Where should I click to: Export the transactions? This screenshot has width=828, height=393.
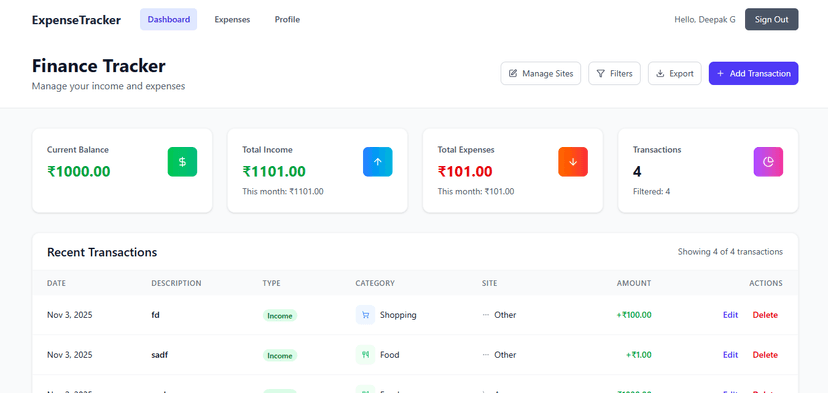tap(674, 73)
